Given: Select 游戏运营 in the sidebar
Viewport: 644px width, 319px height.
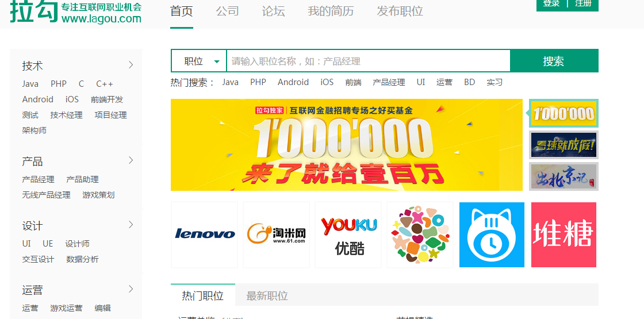Looking at the screenshot, I should click(x=67, y=308).
